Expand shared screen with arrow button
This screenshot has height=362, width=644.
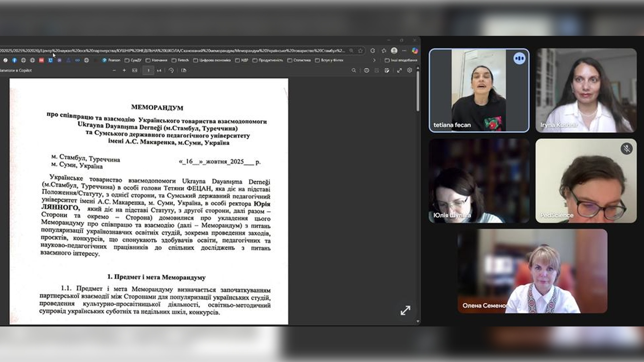click(x=405, y=310)
